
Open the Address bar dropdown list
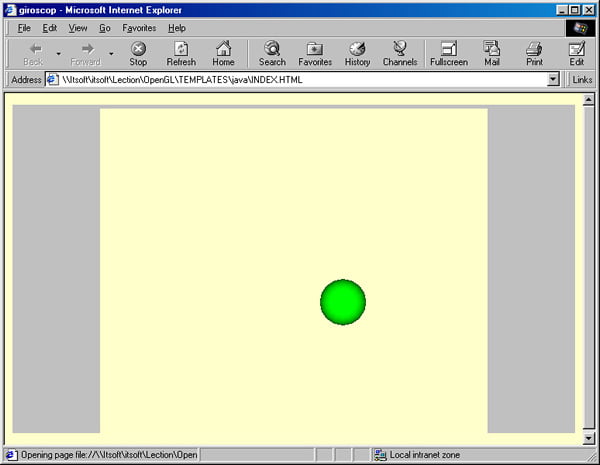click(x=553, y=80)
